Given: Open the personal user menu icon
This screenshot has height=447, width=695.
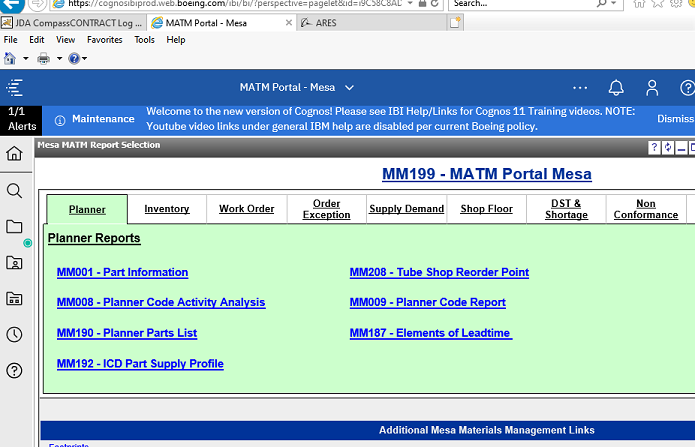Looking at the screenshot, I should pos(652,88).
